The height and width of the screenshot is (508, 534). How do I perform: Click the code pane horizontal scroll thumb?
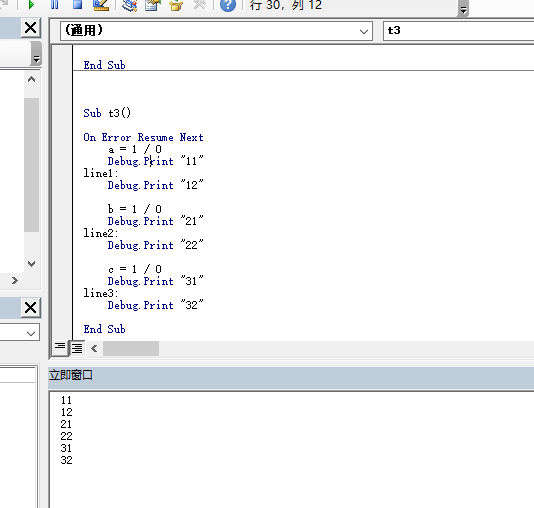pos(131,349)
